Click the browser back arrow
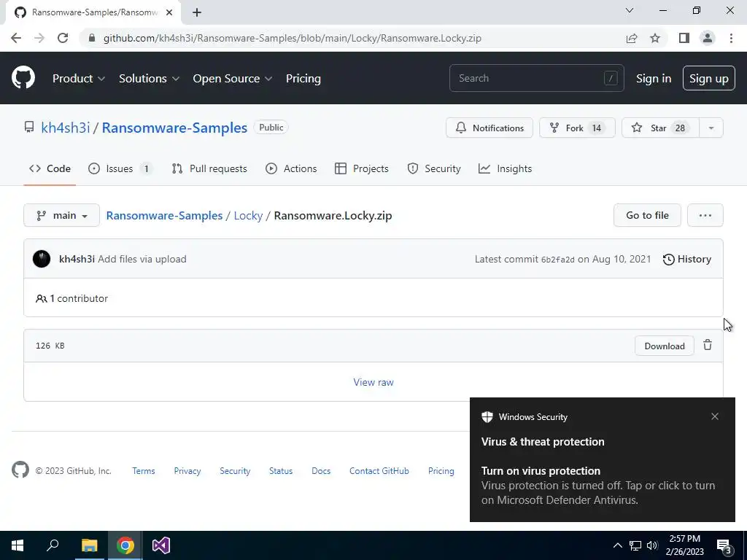Image resolution: width=747 pixels, height=560 pixels. click(16, 38)
